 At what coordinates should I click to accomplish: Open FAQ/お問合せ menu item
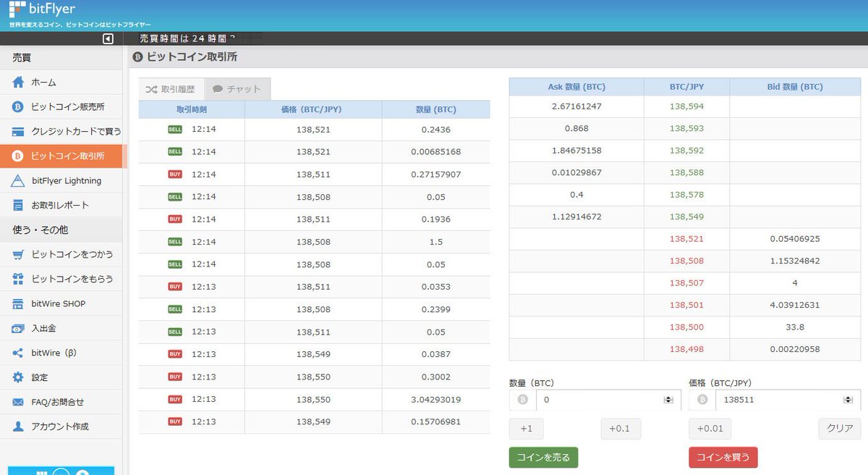[x=61, y=402]
